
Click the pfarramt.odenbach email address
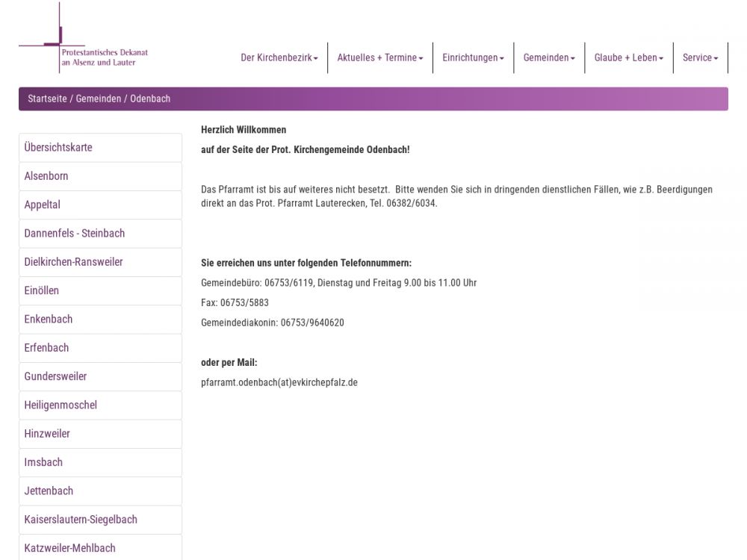[x=279, y=382]
